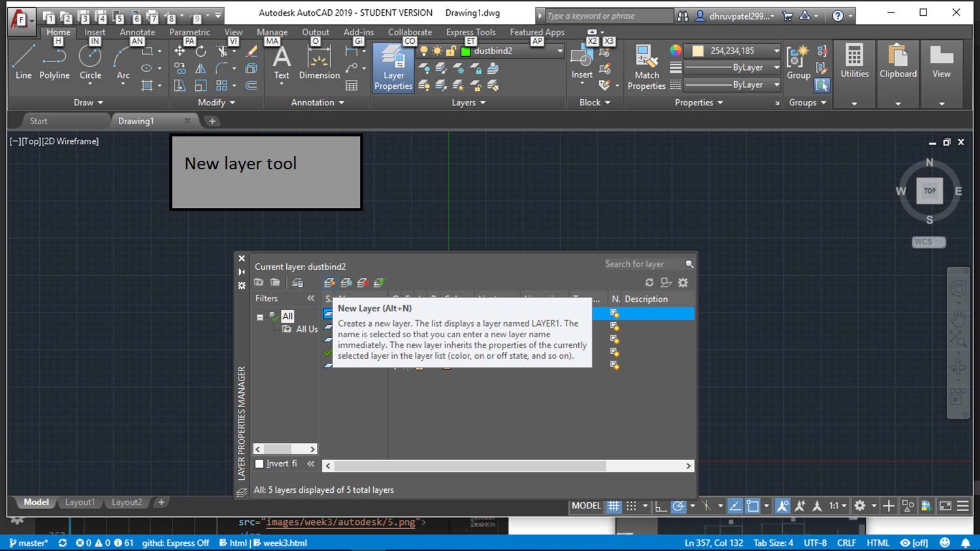Click the Utilities panel icon
The width and height of the screenshot is (980, 551).
tap(855, 62)
